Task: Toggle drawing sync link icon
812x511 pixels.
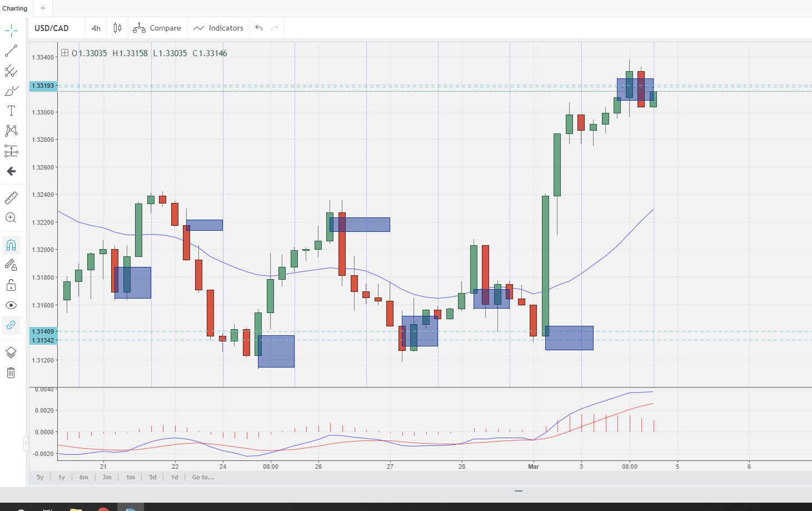Action: [x=11, y=325]
